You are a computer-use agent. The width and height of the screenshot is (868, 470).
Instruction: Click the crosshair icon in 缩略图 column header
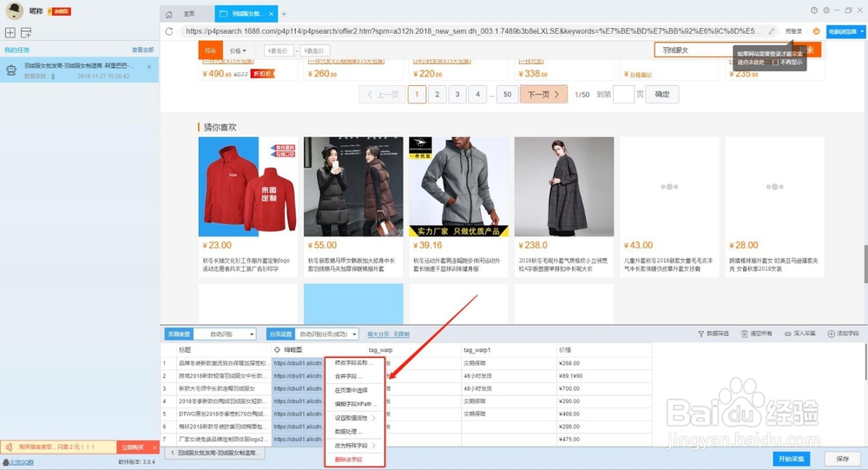coord(278,350)
